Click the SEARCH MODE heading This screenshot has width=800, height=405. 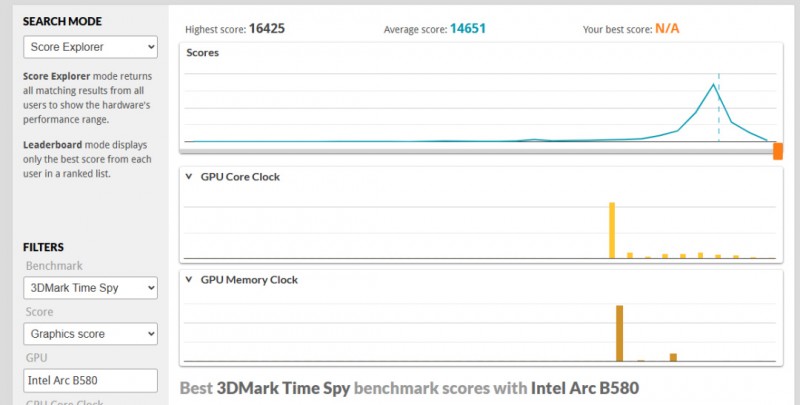(62, 21)
